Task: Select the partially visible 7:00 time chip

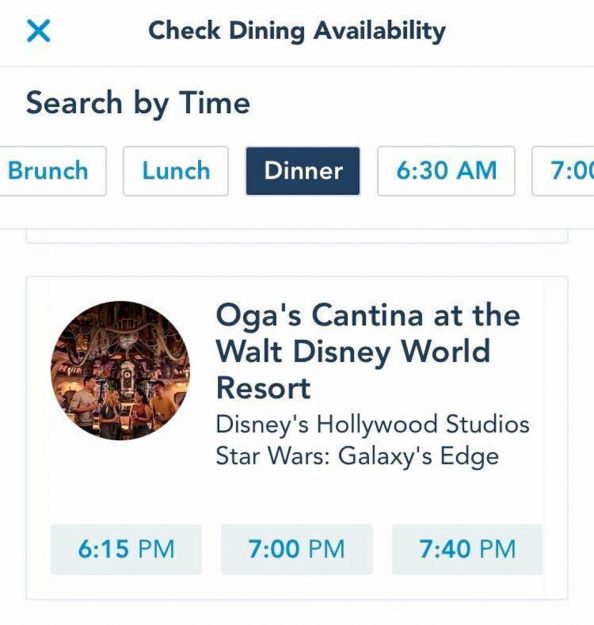Action: tap(563, 171)
